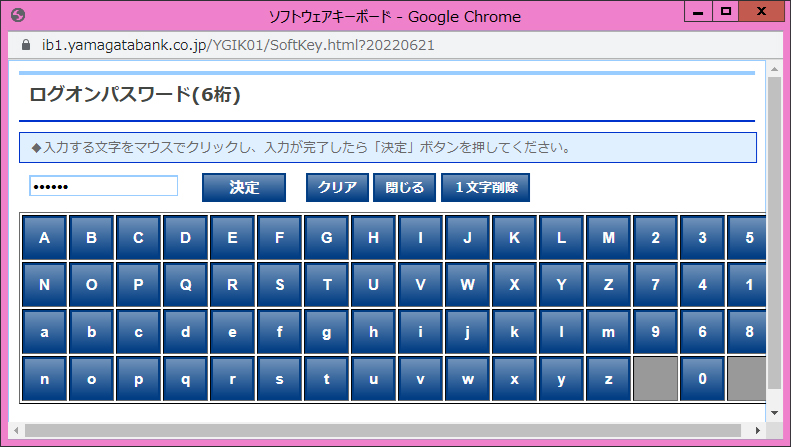The image size is (791, 447).
Task: Click the vertical scrollbar down arrow
Action: (774, 413)
